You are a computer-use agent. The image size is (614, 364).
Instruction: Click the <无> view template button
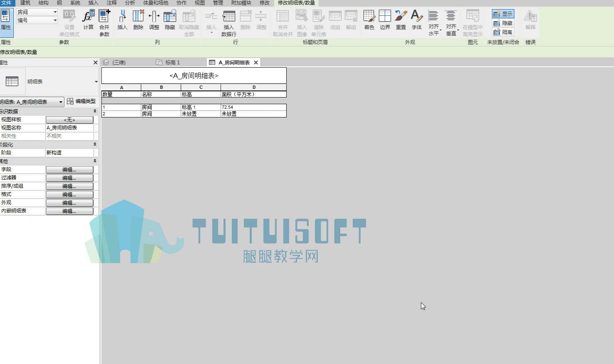[x=69, y=120]
